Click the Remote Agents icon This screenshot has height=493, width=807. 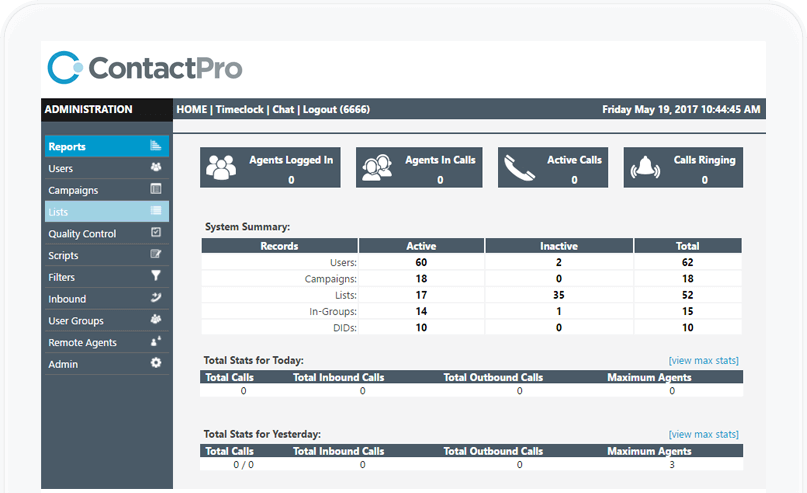pos(155,341)
